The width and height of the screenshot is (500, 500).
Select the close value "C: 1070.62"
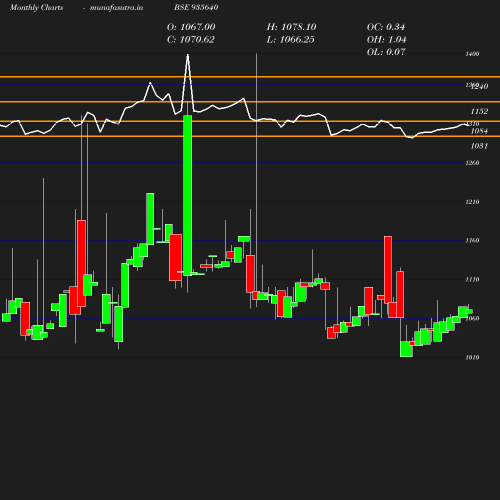[191, 39]
